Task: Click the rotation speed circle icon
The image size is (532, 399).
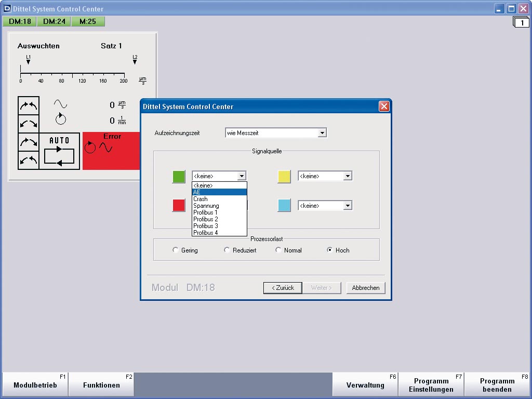Action: tap(61, 119)
